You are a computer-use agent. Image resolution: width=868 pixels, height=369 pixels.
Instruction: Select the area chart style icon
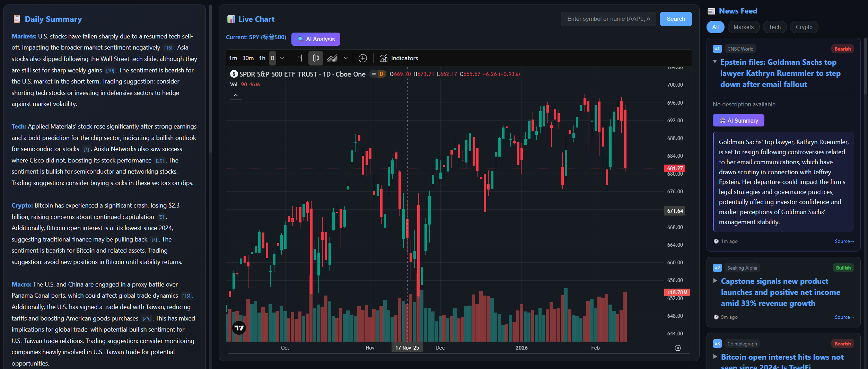coord(332,58)
